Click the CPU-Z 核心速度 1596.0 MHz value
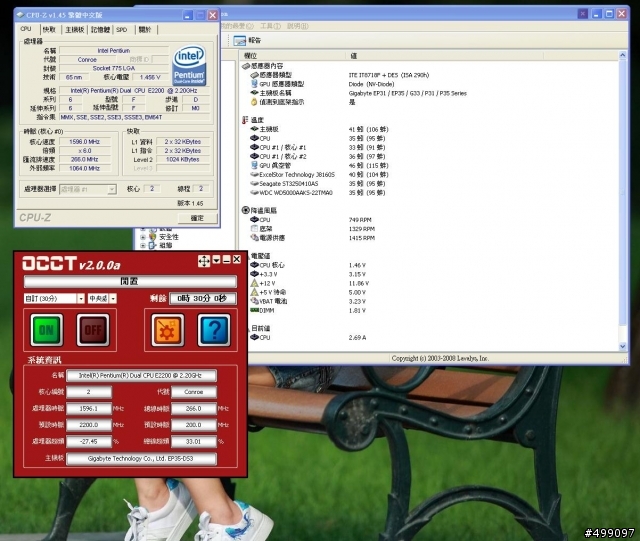 [x=84, y=142]
